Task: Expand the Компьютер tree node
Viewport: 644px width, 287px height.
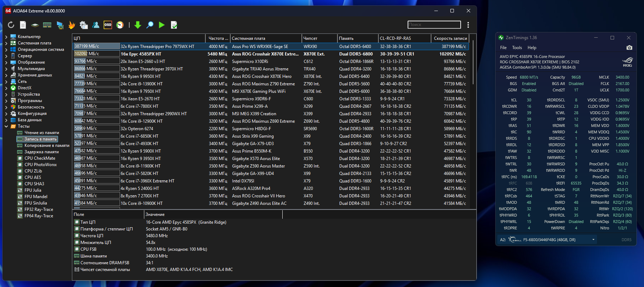Action: click(x=6, y=37)
